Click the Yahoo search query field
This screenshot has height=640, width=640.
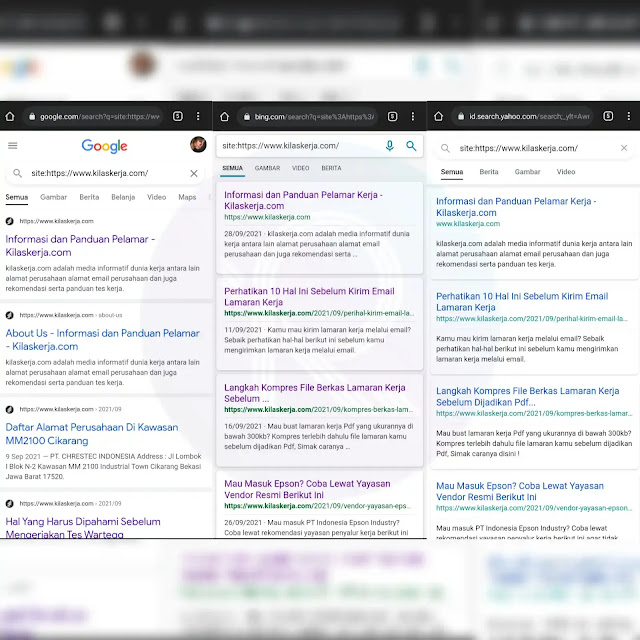535,148
